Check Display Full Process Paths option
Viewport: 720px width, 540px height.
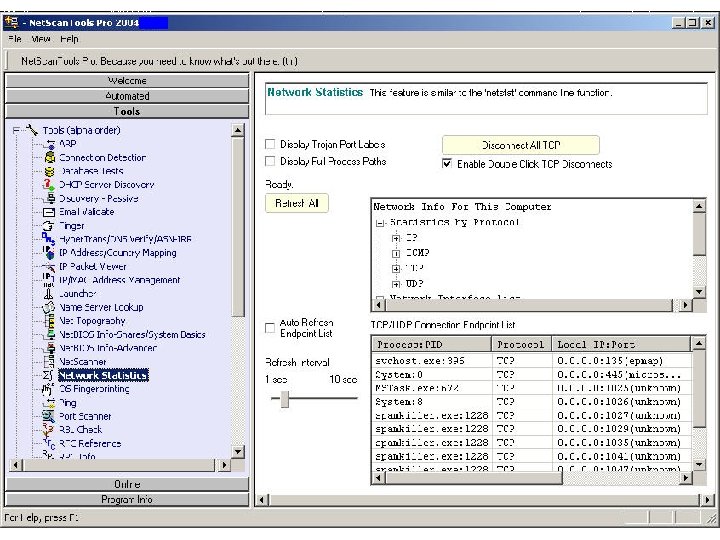270,161
